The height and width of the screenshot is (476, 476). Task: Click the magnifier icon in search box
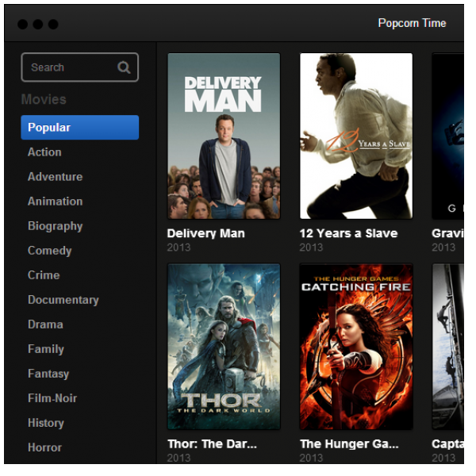125,68
